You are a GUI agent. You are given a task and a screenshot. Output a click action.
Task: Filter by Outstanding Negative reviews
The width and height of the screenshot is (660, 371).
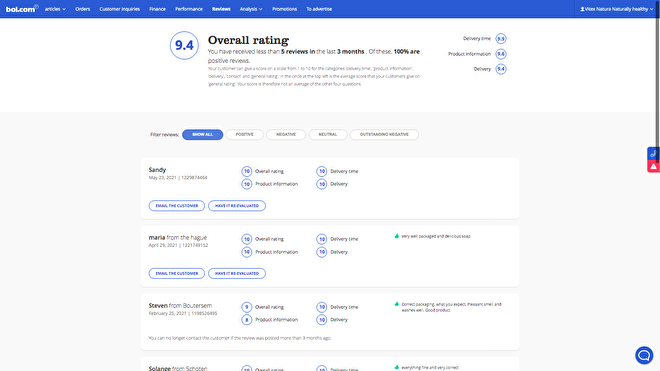pyautogui.click(x=384, y=135)
